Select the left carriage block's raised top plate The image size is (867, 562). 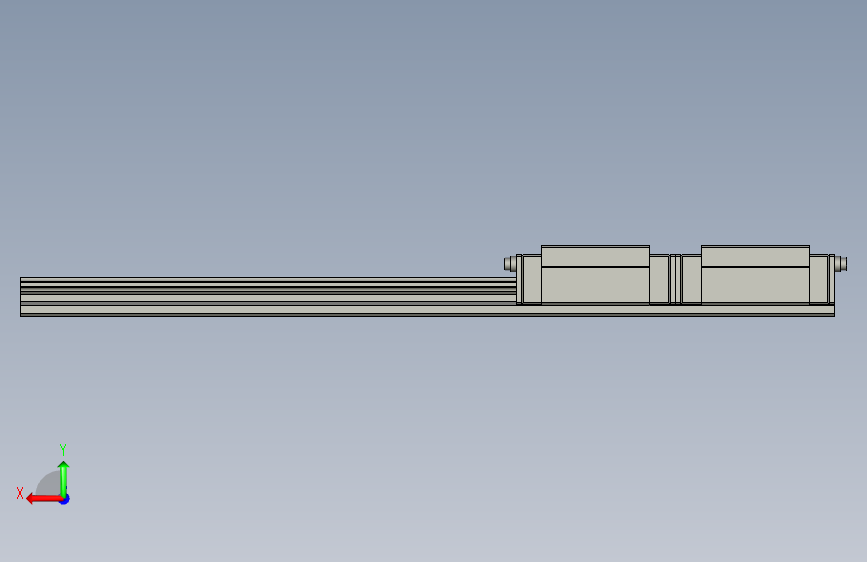[595, 256]
